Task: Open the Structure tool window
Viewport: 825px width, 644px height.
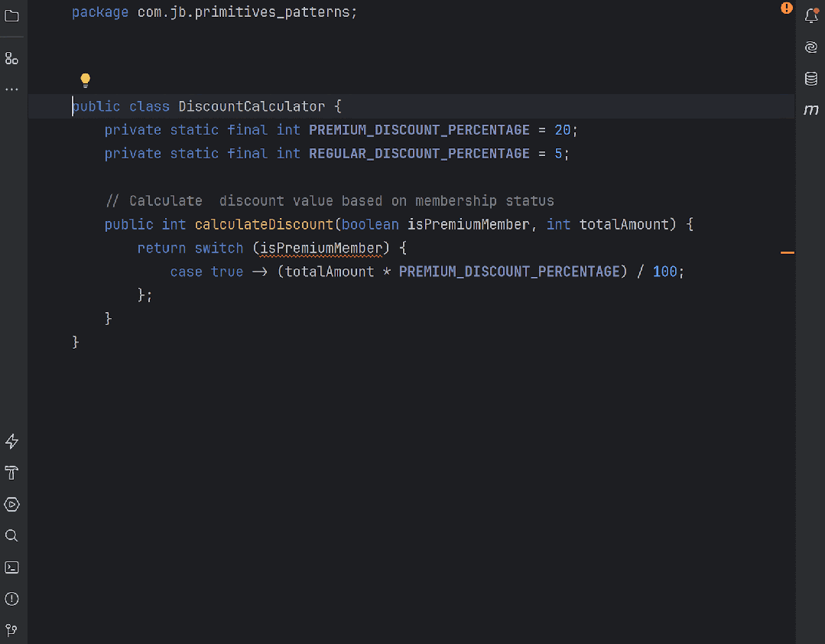Action: tap(11, 57)
